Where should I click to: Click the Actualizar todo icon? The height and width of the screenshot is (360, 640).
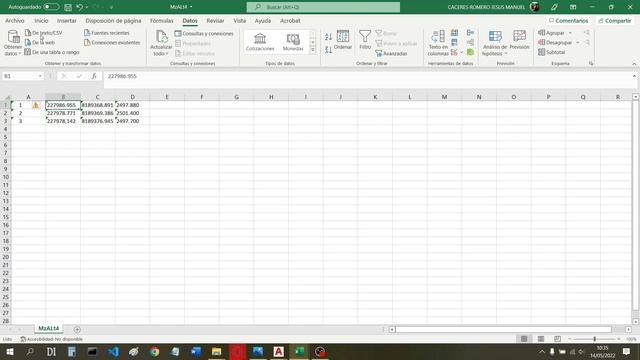click(161, 37)
